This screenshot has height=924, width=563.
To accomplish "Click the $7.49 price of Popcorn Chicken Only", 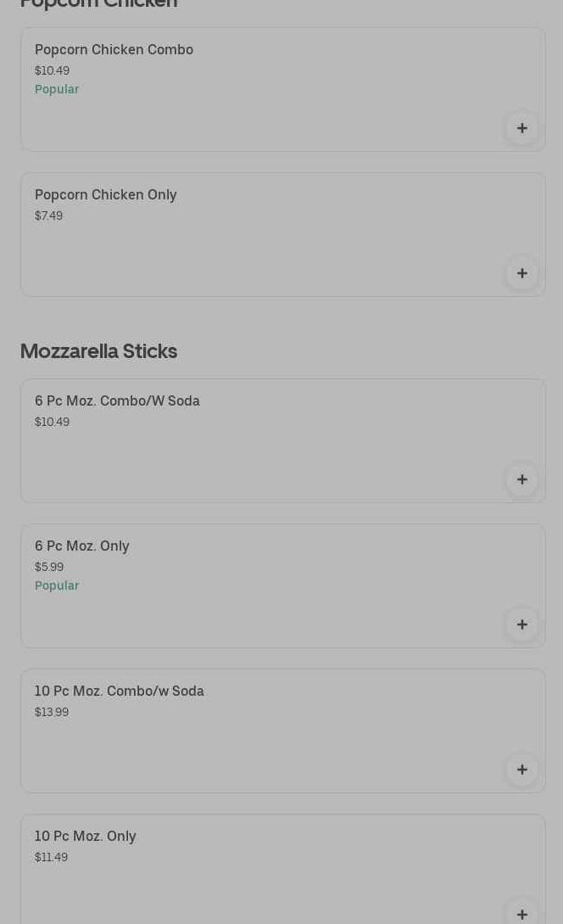I will pos(48,216).
